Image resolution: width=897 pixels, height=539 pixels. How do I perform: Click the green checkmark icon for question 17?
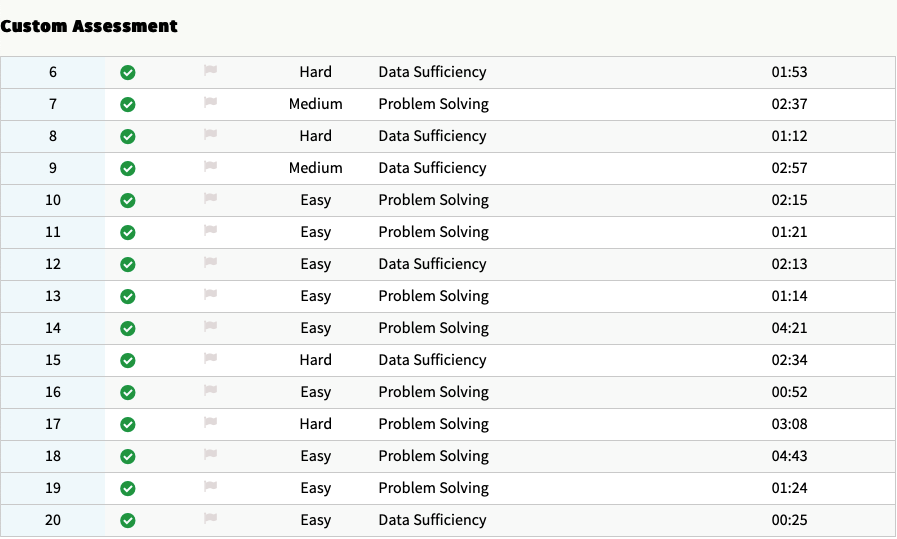click(x=128, y=424)
